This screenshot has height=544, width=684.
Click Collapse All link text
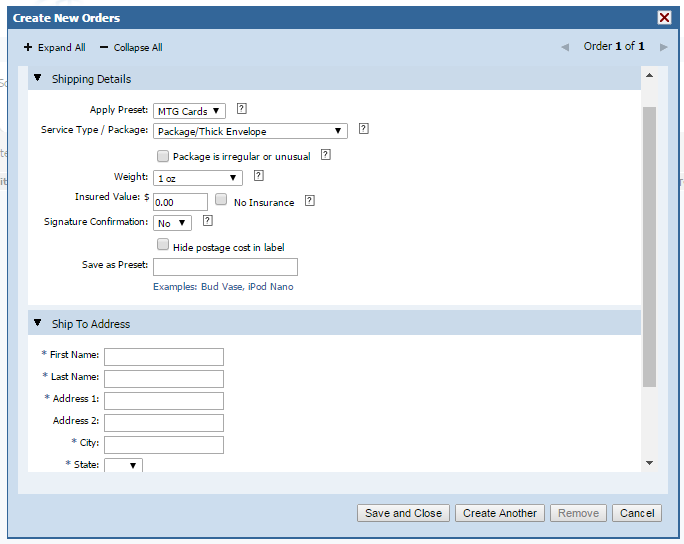[138, 48]
